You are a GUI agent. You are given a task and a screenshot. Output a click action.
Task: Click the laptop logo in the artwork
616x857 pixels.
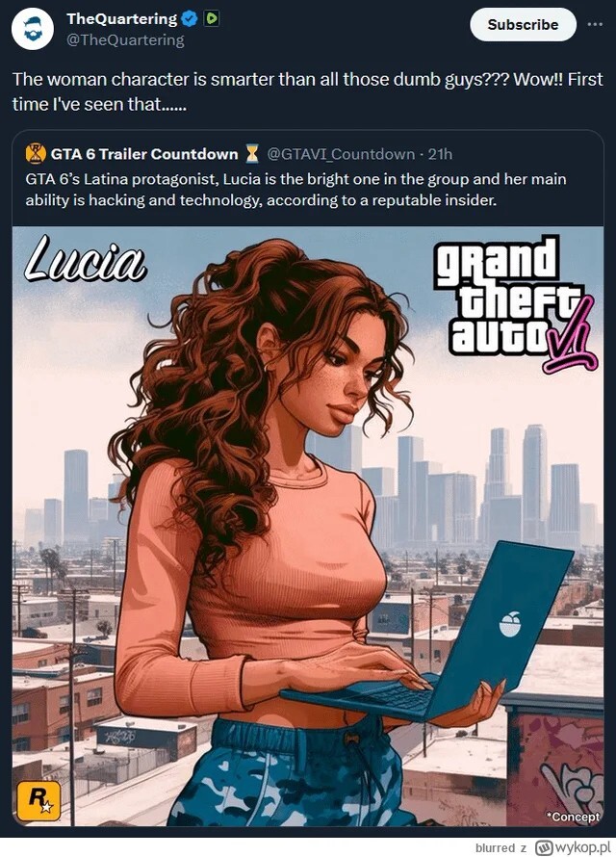click(x=509, y=624)
